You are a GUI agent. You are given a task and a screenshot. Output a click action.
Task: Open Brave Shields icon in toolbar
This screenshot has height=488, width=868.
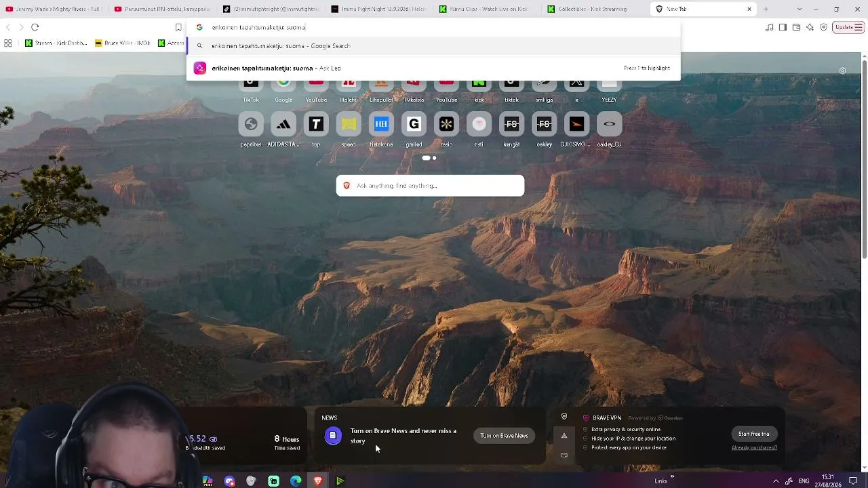(823, 27)
